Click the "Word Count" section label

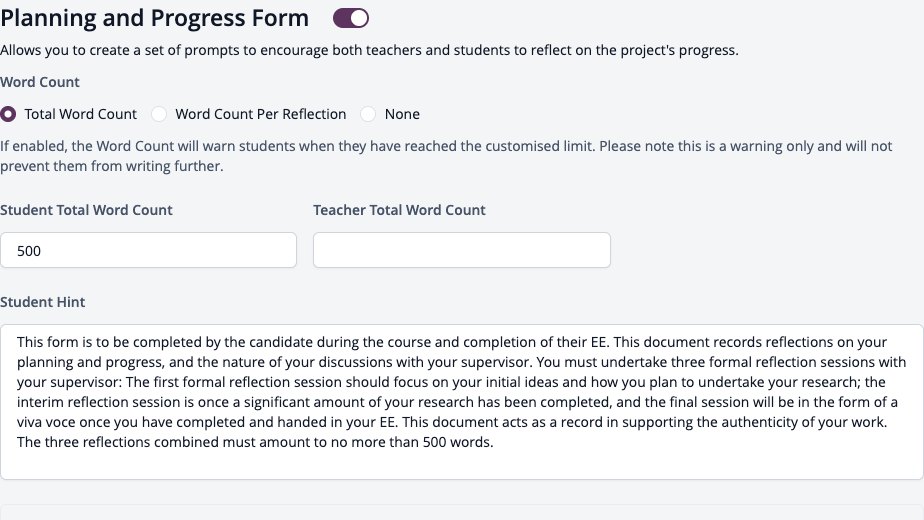click(39, 82)
